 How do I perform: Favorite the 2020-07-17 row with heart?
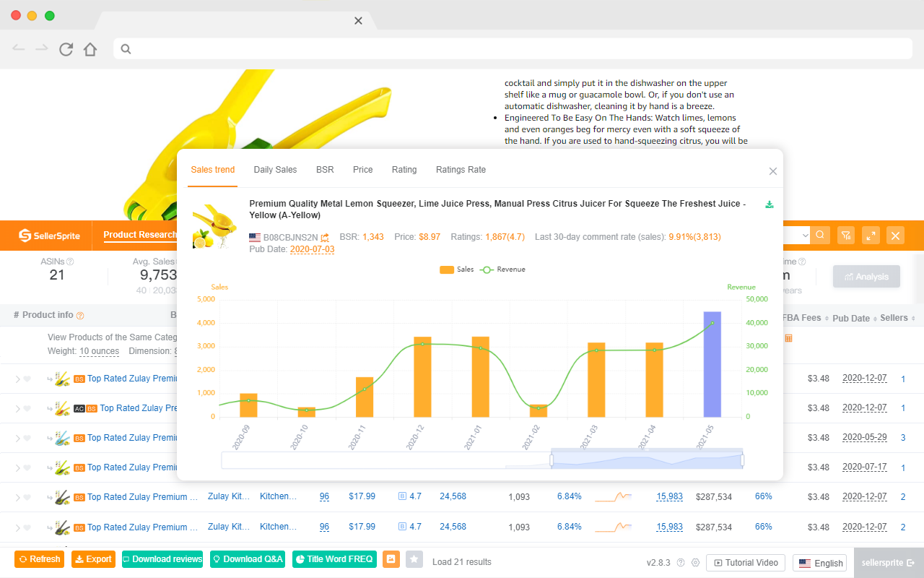tap(27, 468)
